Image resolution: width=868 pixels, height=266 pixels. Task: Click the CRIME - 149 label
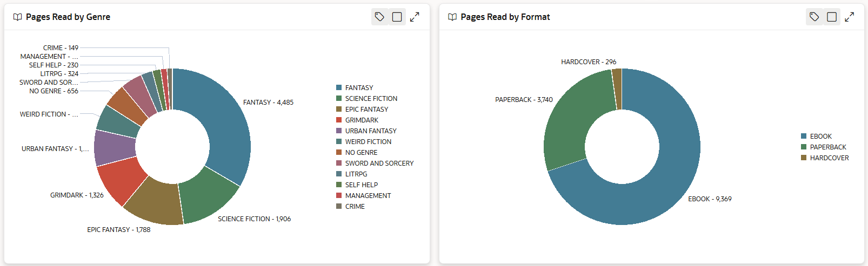point(61,47)
